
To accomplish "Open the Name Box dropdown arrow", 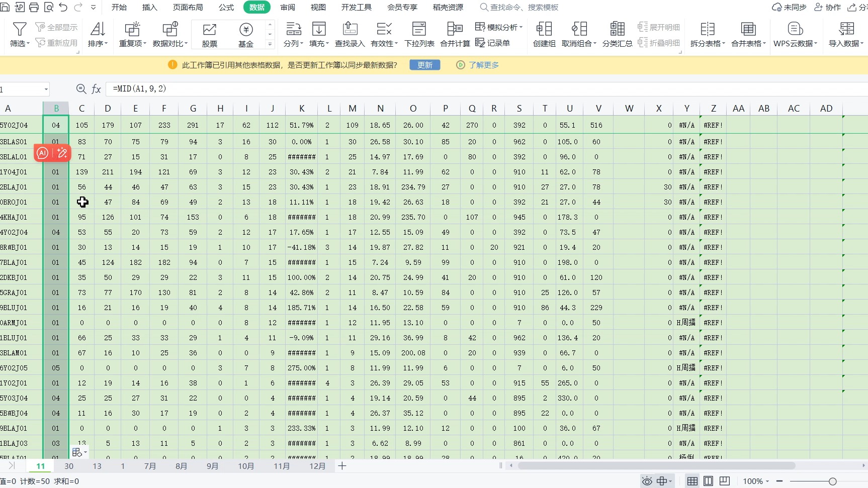I will [46, 89].
